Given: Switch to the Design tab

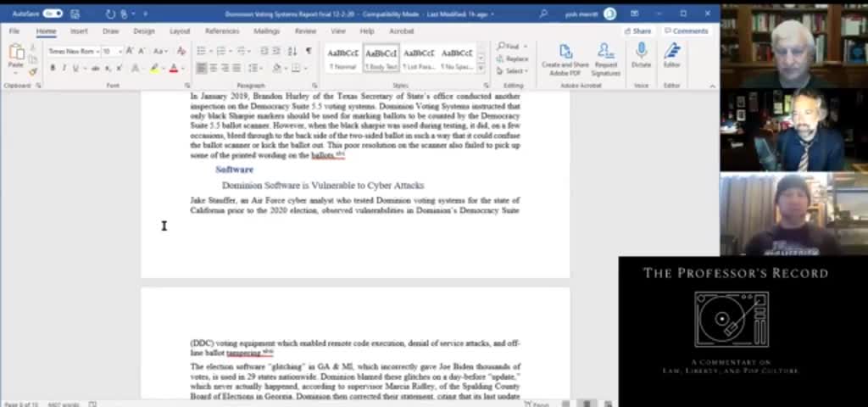Looking at the screenshot, I should [144, 31].
